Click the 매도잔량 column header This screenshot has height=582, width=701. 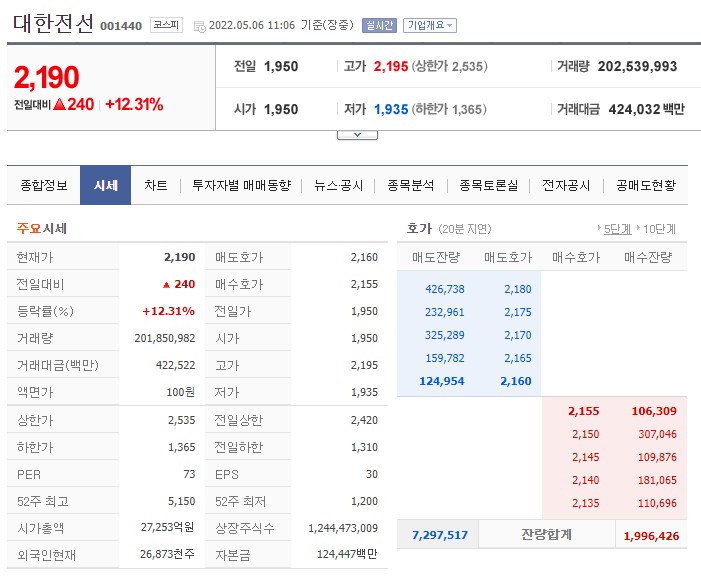click(436, 257)
